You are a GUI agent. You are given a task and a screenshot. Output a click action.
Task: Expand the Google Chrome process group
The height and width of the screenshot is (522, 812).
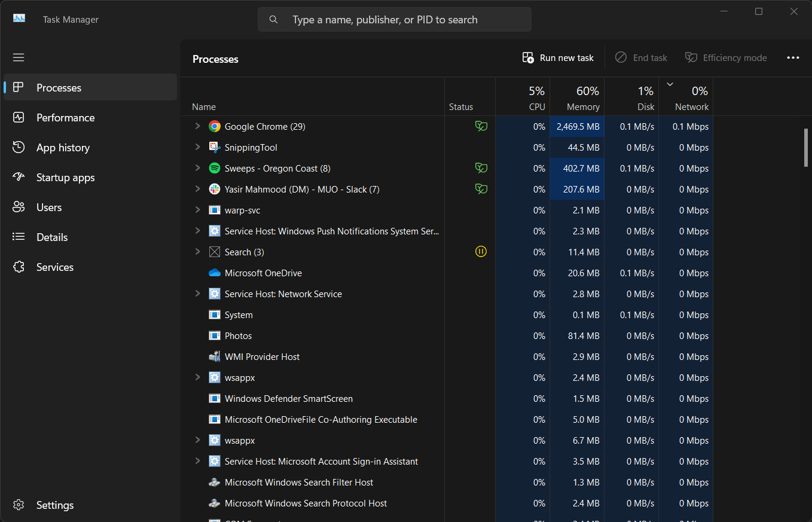tap(198, 126)
